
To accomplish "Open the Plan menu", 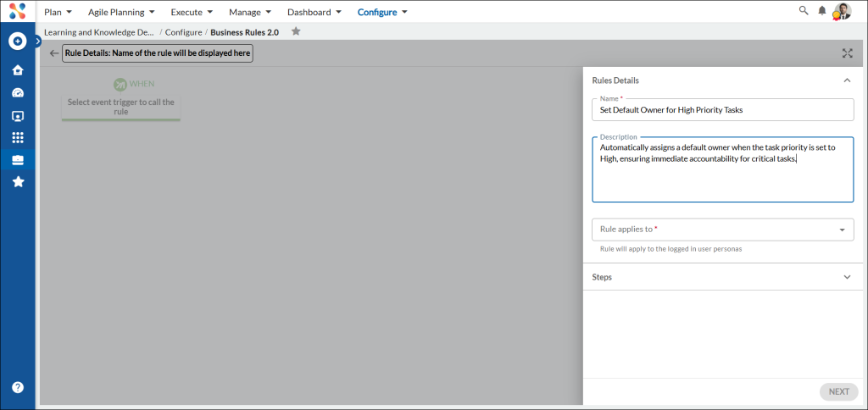I will pos(58,12).
